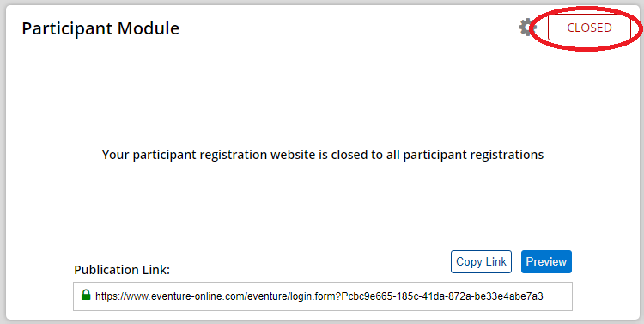Click the word Module in the title
Screen dimensions: 644x324
[149, 28]
